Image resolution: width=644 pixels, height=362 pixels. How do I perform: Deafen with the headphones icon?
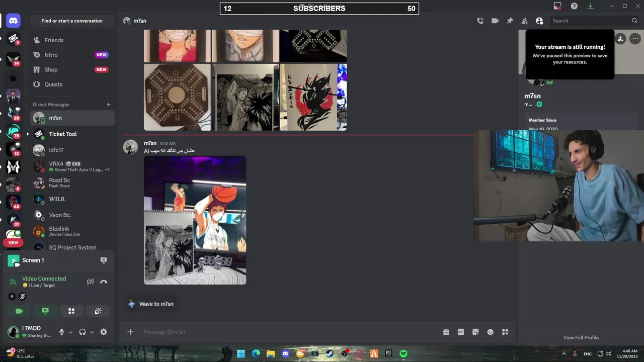coord(83,332)
